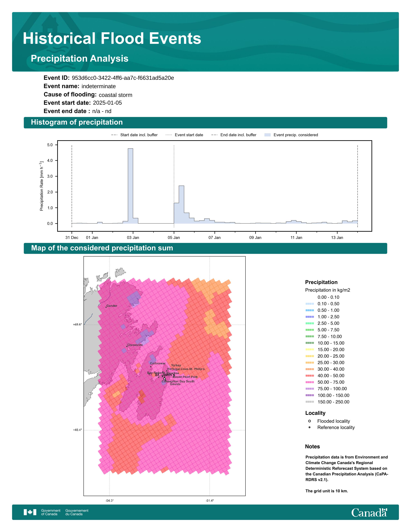Click the Event ID value text

123,78
